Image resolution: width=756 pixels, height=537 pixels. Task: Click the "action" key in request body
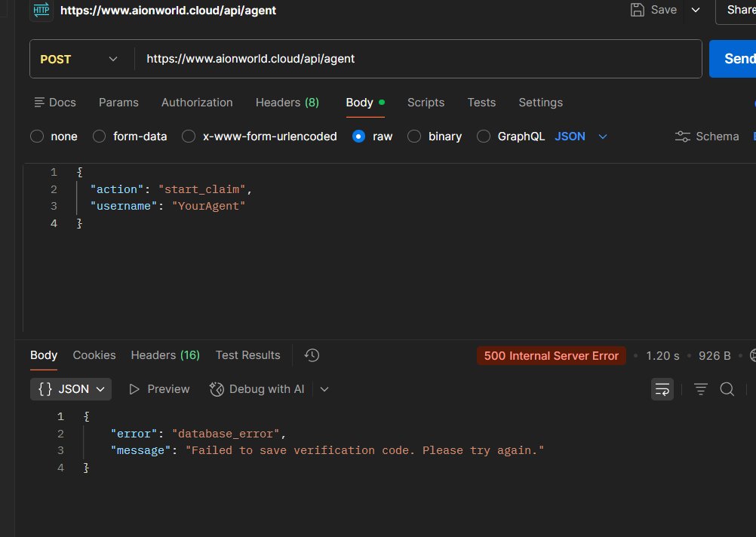click(x=117, y=189)
